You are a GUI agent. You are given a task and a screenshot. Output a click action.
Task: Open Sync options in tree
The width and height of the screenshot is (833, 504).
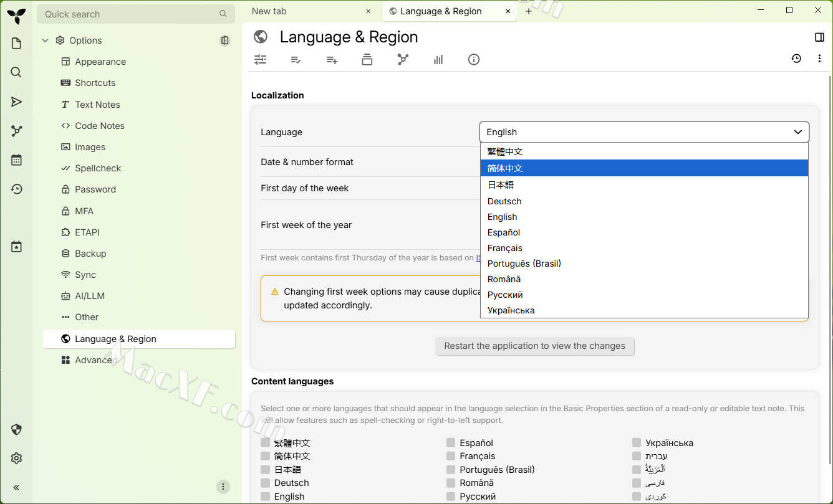(x=140, y=275)
